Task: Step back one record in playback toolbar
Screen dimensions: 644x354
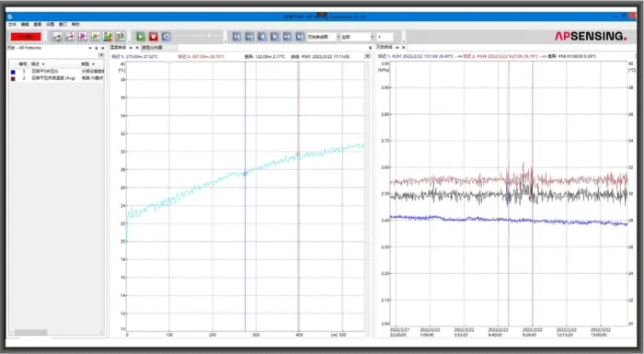Action: coord(262,37)
